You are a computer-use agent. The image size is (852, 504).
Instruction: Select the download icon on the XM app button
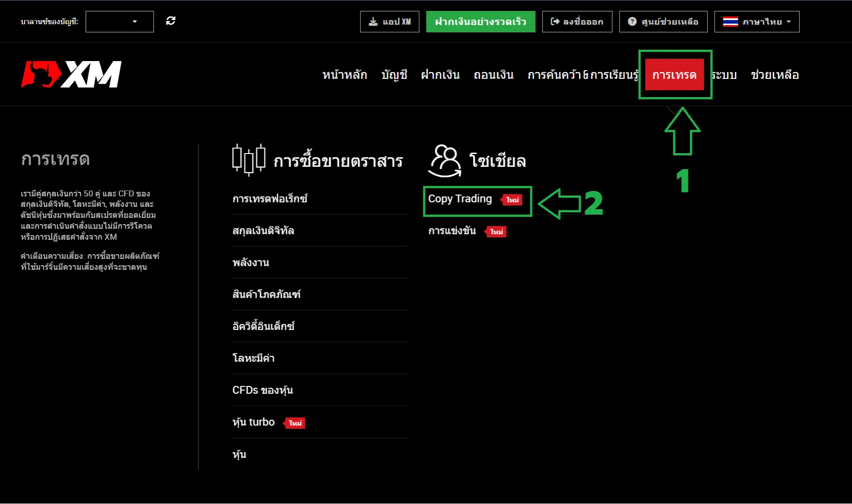pyautogui.click(x=374, y=21)
